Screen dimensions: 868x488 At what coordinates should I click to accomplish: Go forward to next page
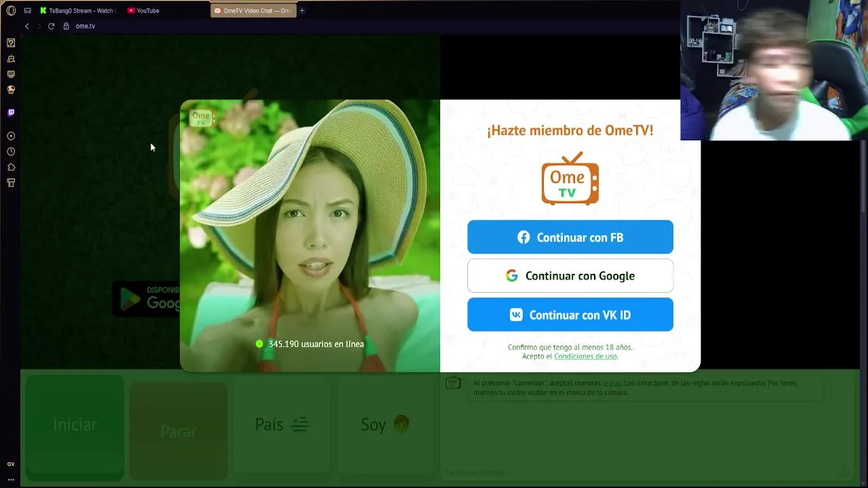39,26
